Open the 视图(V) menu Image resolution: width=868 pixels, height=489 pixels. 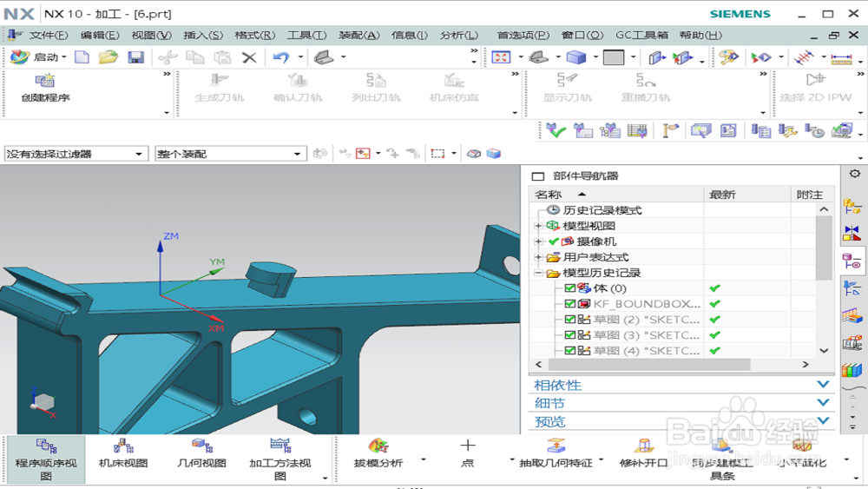(x=151, y=35)
